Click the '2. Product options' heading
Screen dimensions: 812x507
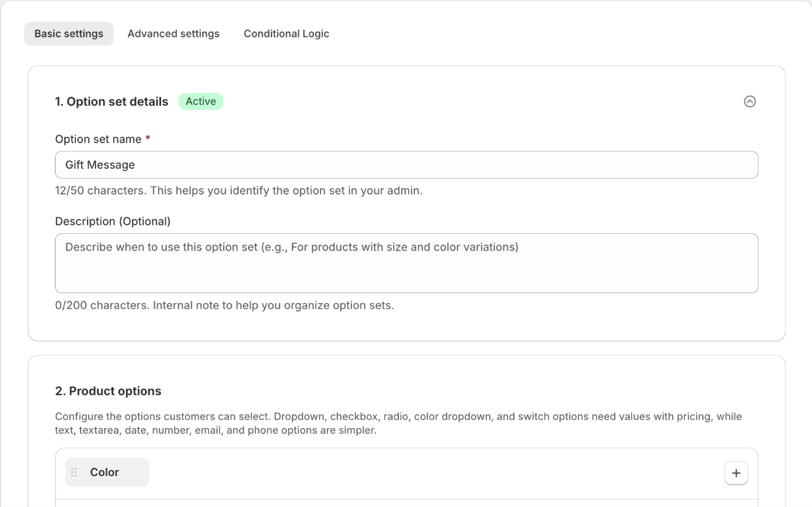click(108, 391)
